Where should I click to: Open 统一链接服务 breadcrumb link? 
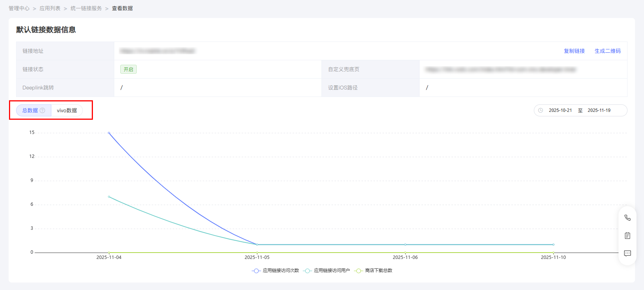(x=86, y=8)
